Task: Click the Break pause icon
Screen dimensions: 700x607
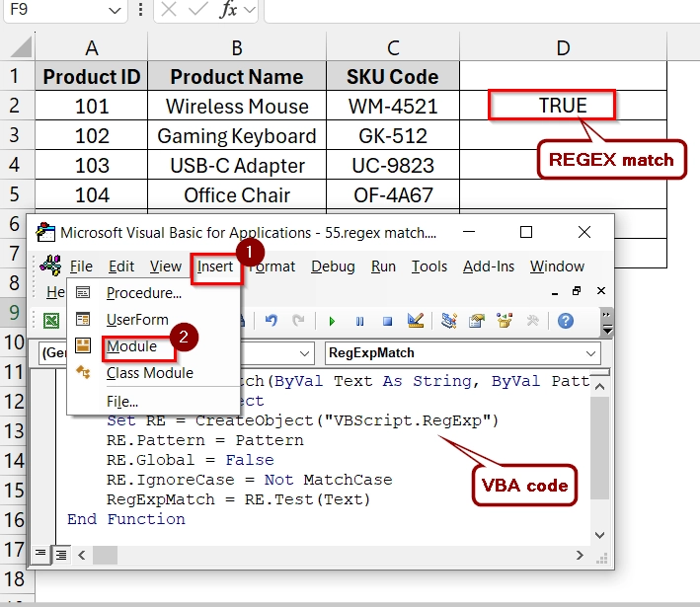Action: (359, 321)
